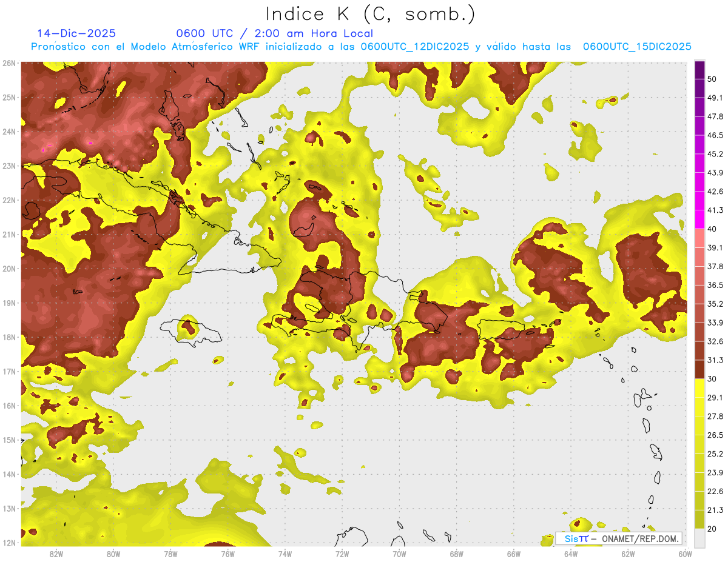Click the '22.6' colorbar label
This screenshot has height=562, width=728.
coord(715,492)
